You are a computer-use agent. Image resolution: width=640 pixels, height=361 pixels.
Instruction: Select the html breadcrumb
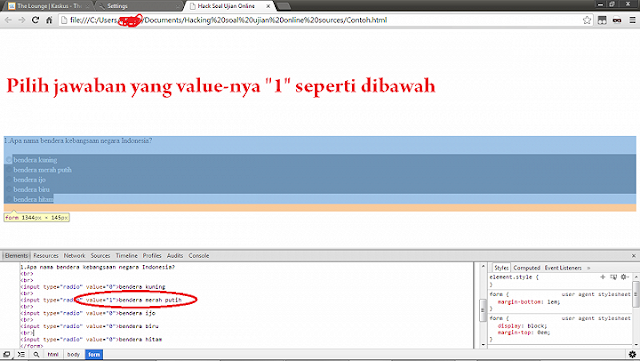click(53, 354)
